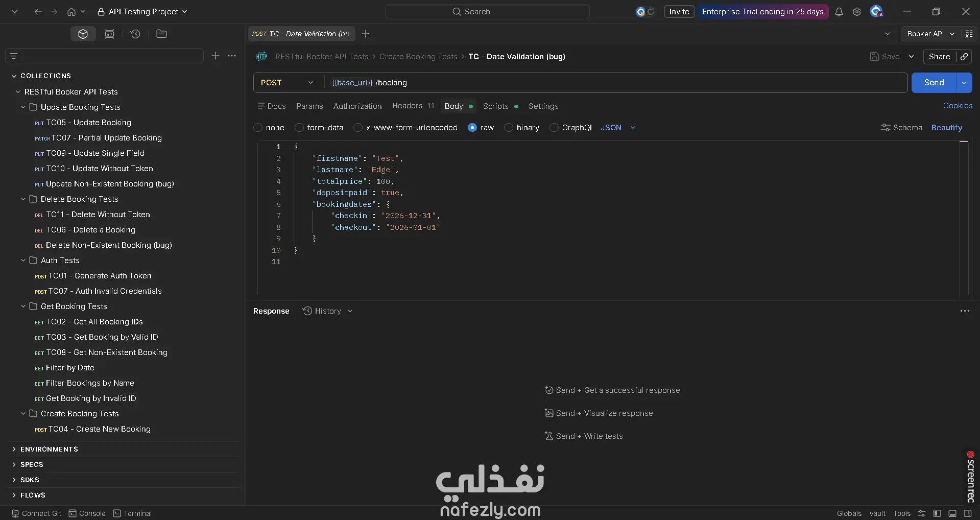The width and height of the screenshot is (980, 520).
Task: Click the Beautify link
Action: (946, 128)
